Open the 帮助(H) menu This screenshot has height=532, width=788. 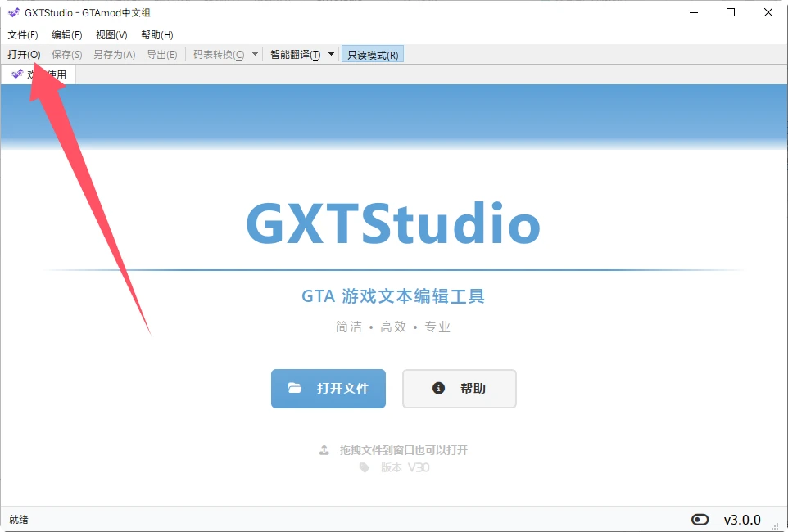[156, 34]
